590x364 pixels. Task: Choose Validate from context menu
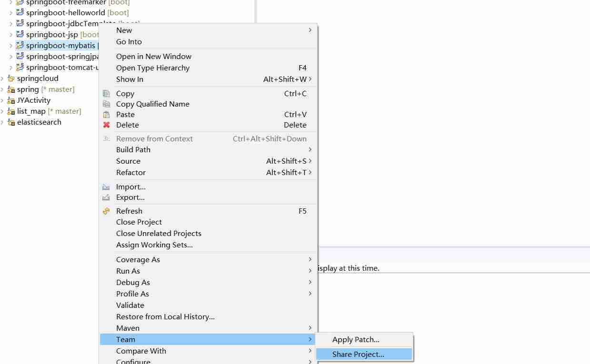[209, 305]
